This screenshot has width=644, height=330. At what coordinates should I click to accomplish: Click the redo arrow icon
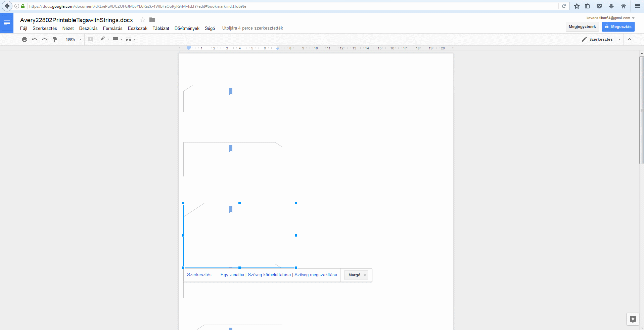45,39
